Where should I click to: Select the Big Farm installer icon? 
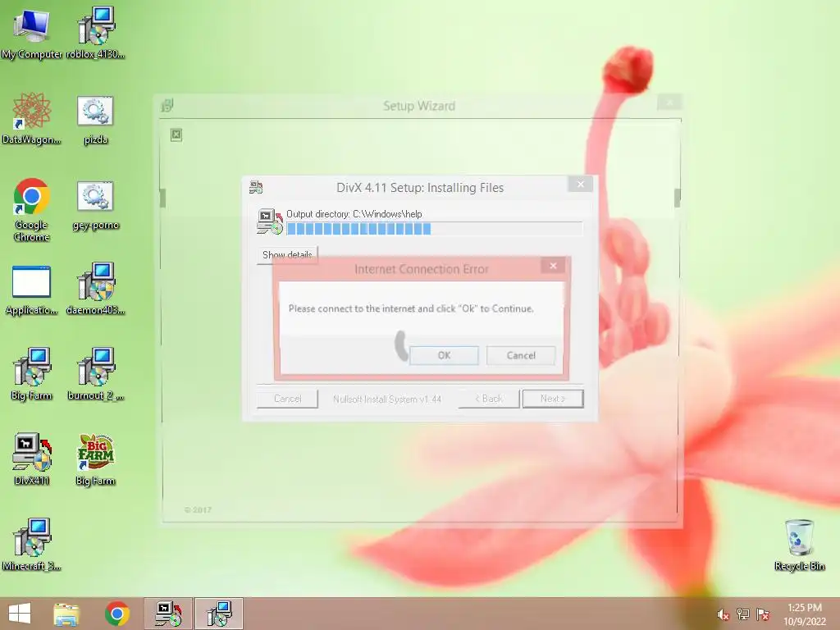coord(32,375)
